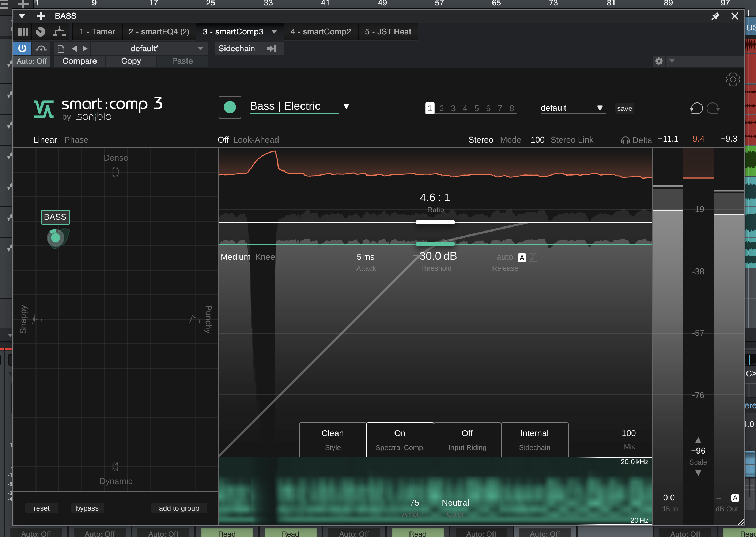Click the channel editor bars icon
Image resolution: width=756 pixels, height=537 pixels.
point(23,32)
